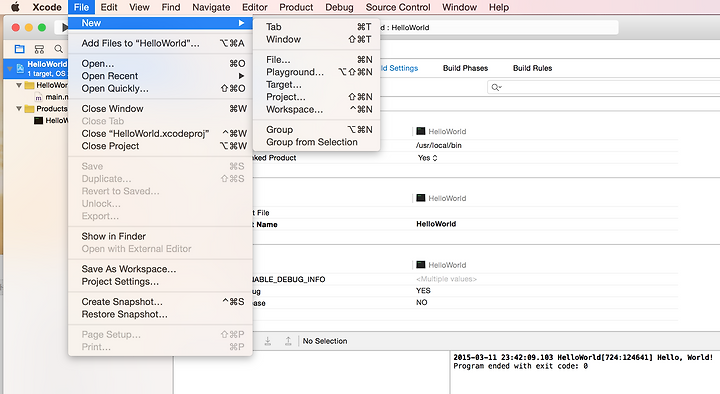Click the HelloWorld project file icon
The height and width of the screenshot is (394, 720).
(x=20, y=68)
